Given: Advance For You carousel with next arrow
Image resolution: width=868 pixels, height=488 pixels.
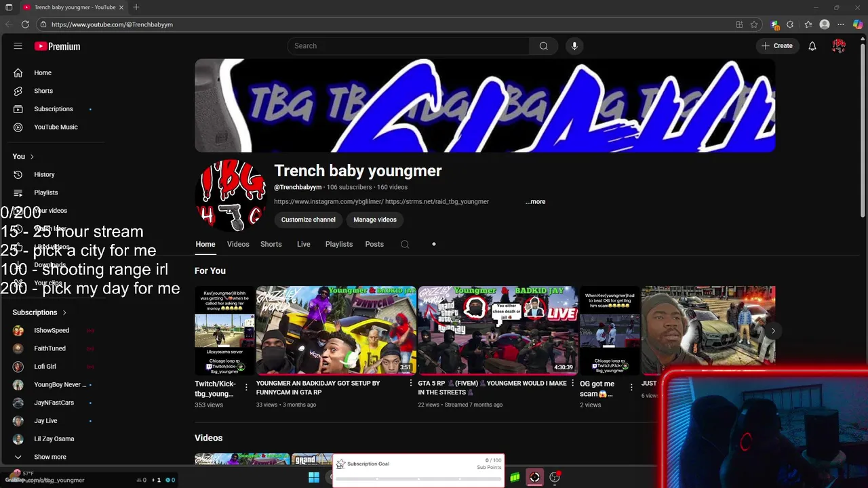Looking at the screenshot, I should [773, 331].
